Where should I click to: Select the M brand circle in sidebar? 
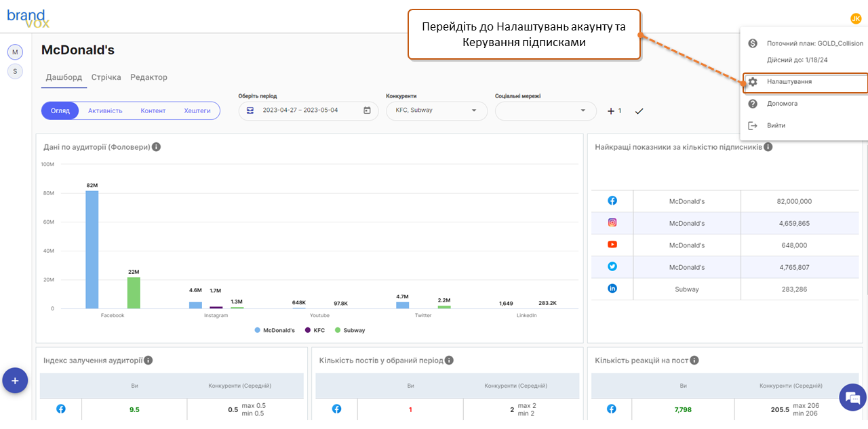[x=15, y=52]
